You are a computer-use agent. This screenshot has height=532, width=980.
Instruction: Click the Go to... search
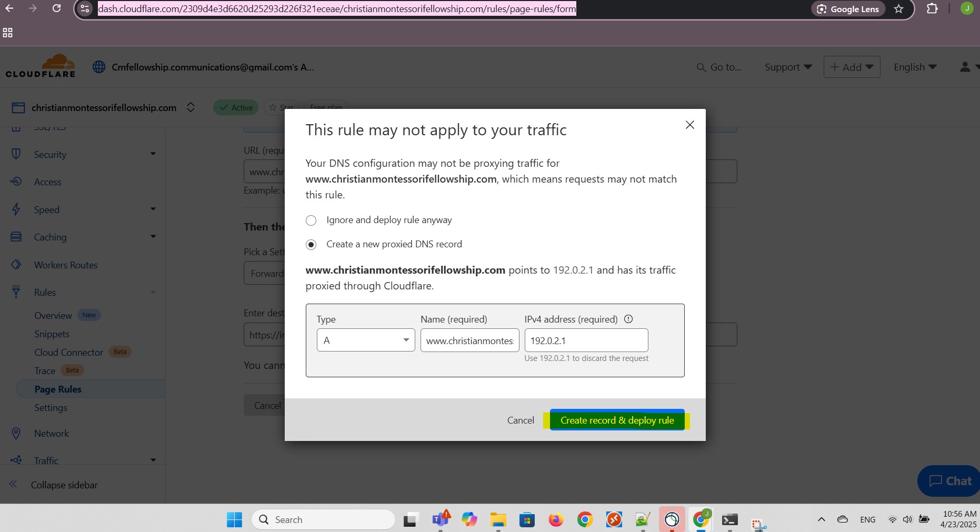point(718,67)
